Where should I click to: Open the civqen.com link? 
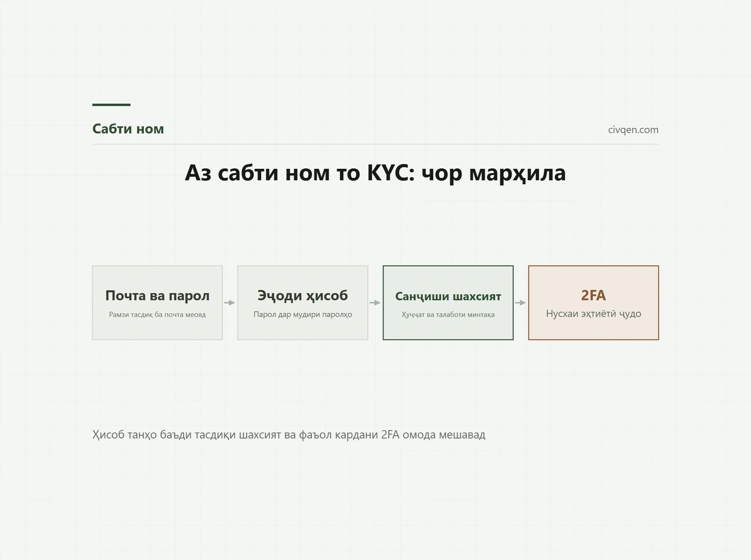click(x=633, y=130)
